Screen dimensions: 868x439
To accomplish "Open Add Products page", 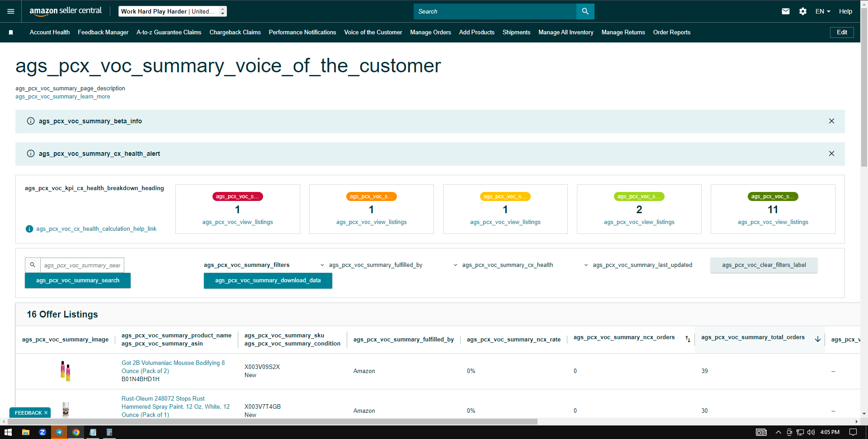I will [477, 33].
